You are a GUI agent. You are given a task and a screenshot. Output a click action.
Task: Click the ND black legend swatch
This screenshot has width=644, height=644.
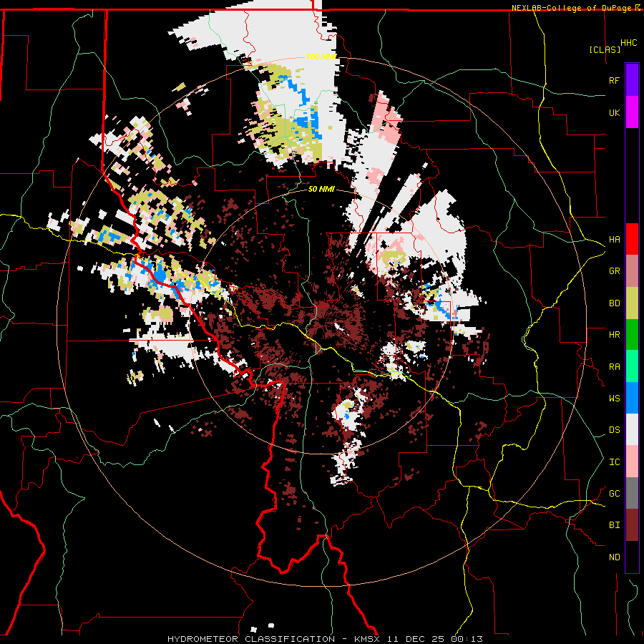point(632,557)
